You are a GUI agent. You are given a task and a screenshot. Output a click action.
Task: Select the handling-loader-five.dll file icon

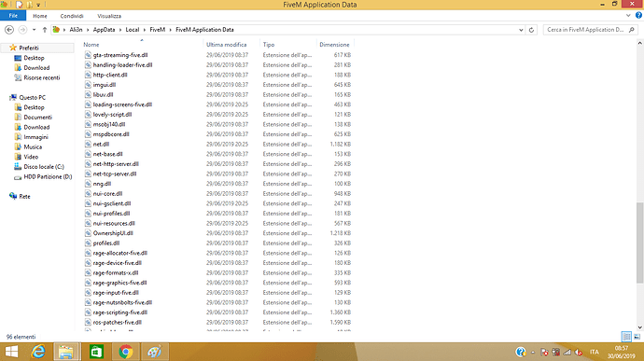pyautogui.click(x=88, y=65)
